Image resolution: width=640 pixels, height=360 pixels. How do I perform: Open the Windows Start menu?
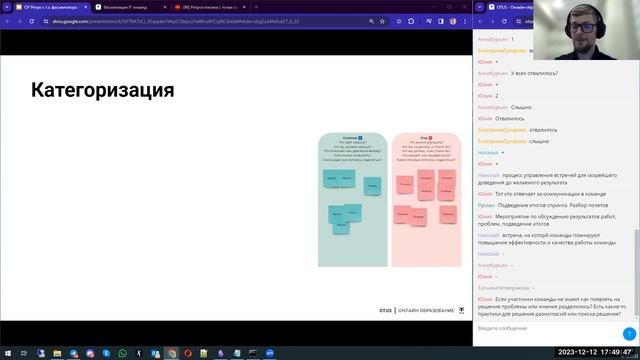tap(8, 353)
